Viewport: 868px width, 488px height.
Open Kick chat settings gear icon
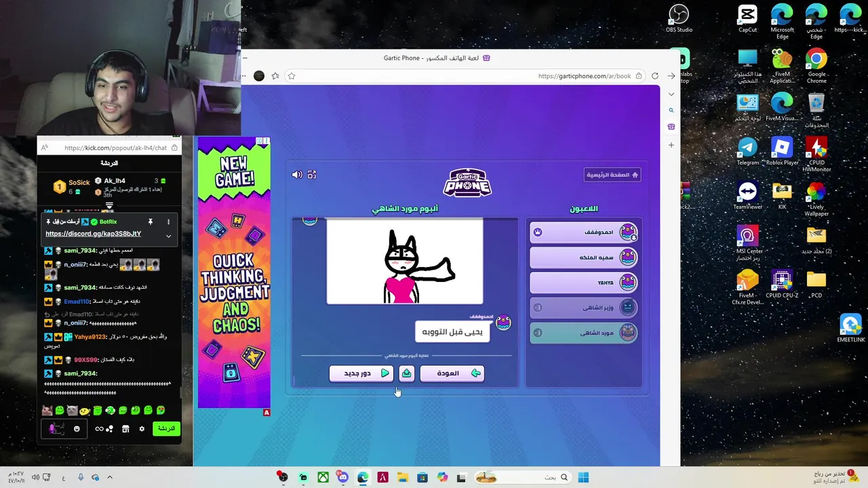(x=142, y=429)
